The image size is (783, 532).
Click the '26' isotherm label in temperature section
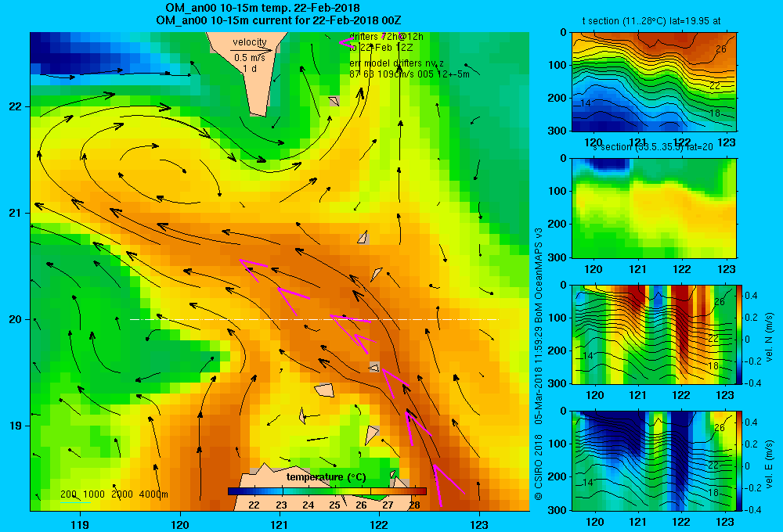(720, 49)
